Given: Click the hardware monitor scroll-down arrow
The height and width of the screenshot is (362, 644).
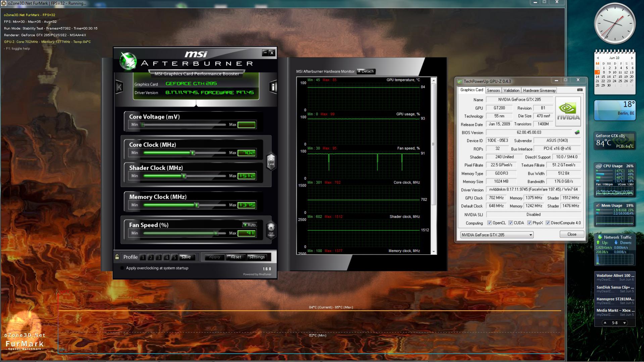Looking at the screenshot, I should tap(434, 251).
